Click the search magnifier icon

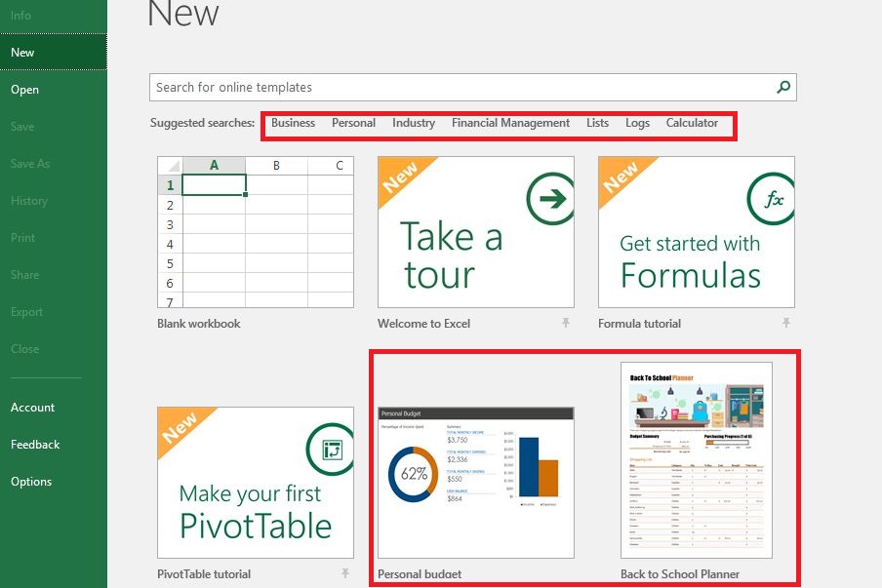(x=783, y=87)
